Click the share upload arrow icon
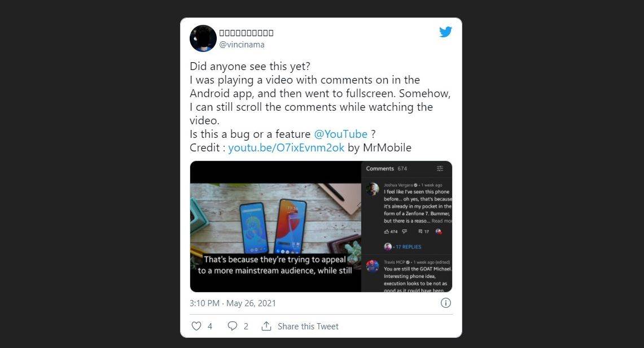 (x=266, y=326)
